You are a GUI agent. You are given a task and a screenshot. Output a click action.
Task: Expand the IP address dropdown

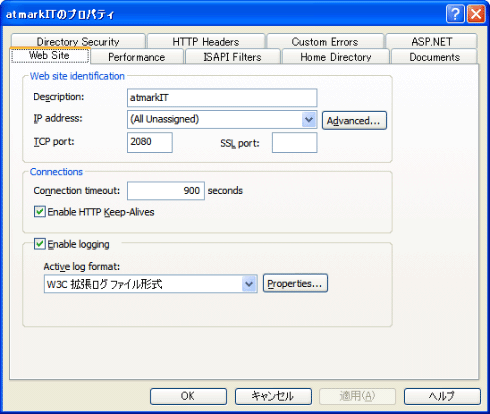pos(309,119)
